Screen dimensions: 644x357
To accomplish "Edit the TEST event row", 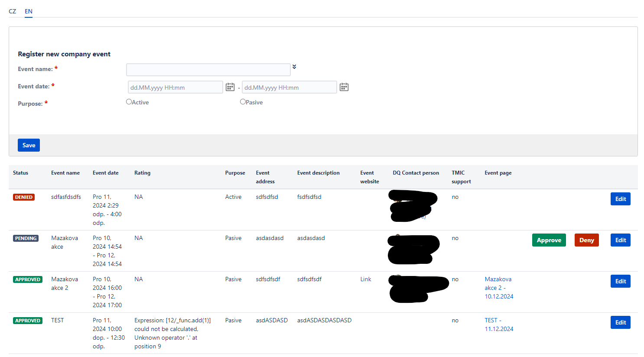I will tap(620, 322).
